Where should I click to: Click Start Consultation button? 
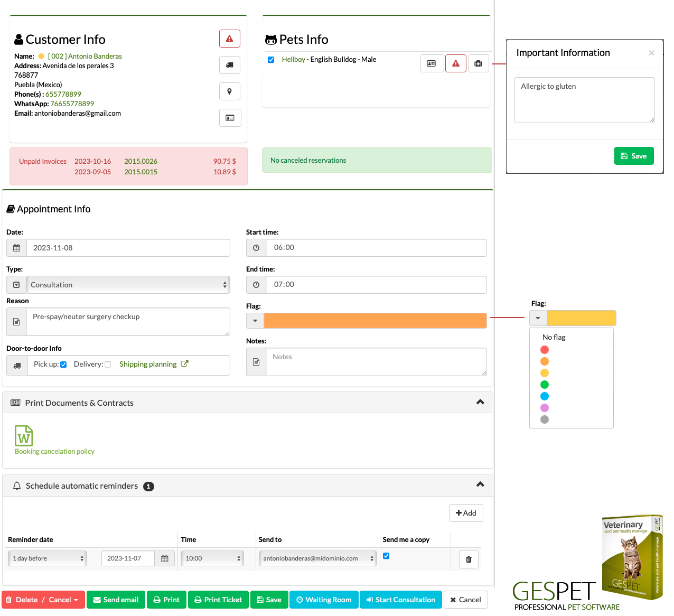pyautogui.click(x=401, y=600)
